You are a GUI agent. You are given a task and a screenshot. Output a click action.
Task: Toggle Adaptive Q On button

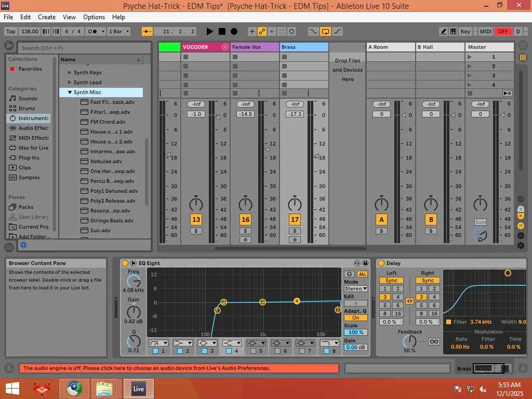tap(355, 318)
